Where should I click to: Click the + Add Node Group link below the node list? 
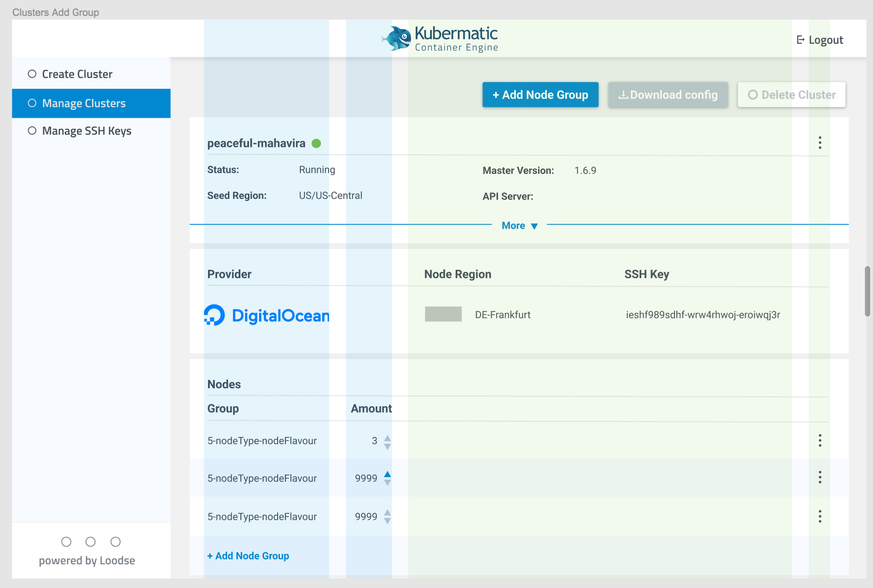coord(248,556)
